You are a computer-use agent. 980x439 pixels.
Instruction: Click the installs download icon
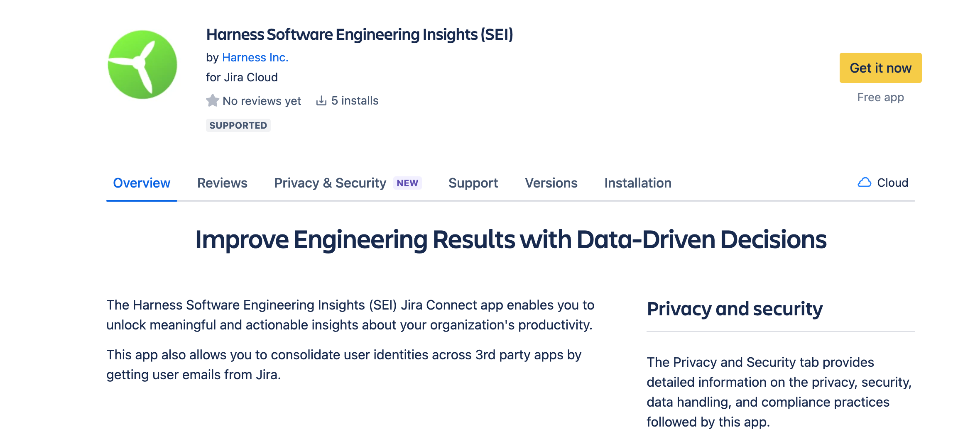pyautogui.click(x=322, y=100)
